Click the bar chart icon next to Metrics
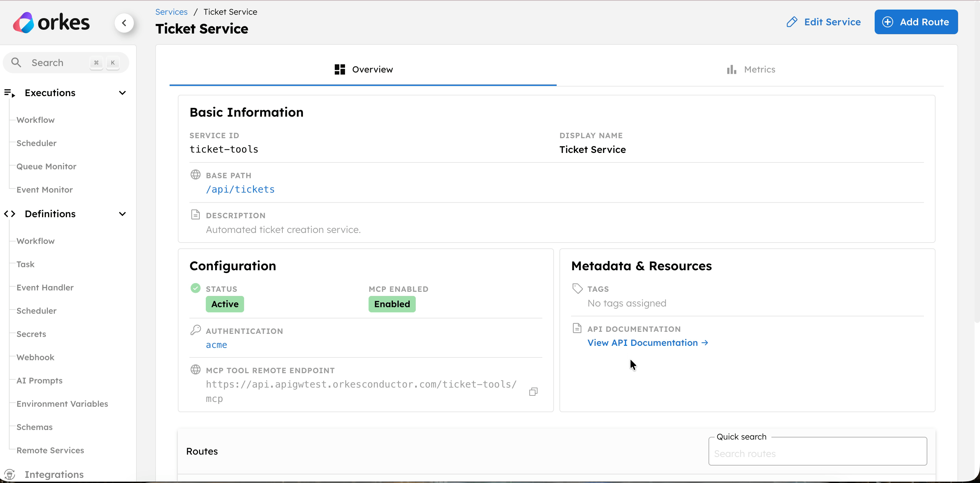This screenshot has width=980, height=483. (731, 69)
